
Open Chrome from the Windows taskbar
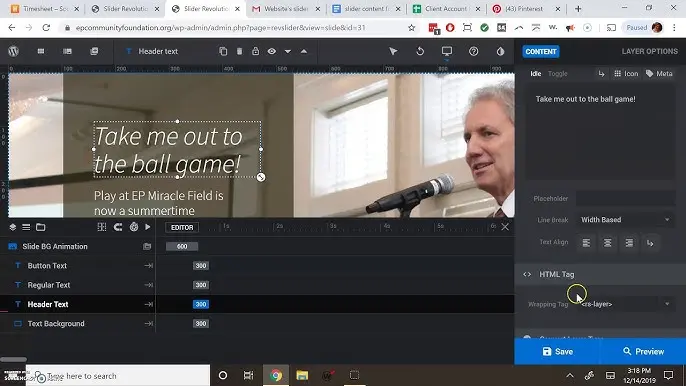point(276,375)
